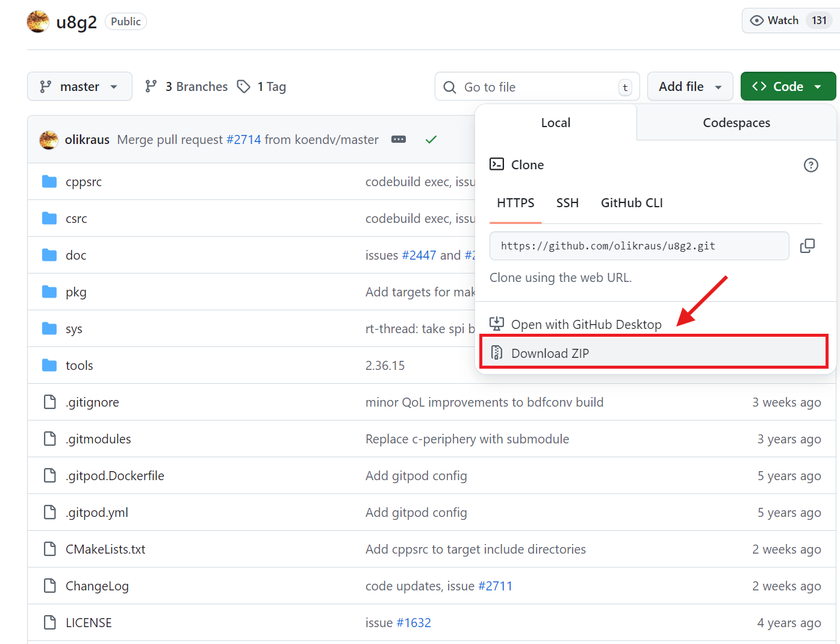The width and height of the screenshot is (840, 644).
Task: Open the csrc folder
Action: [x=76, y=218]
